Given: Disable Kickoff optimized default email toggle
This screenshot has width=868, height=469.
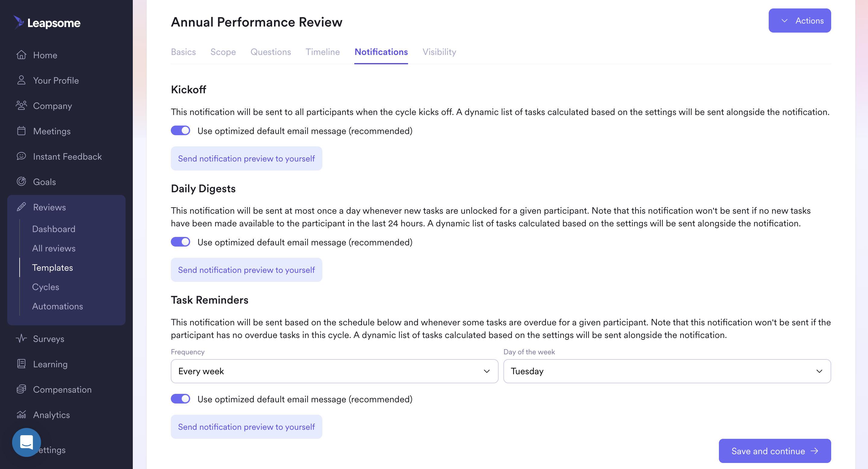Looking at the screenshot, I should pos(180,131).
